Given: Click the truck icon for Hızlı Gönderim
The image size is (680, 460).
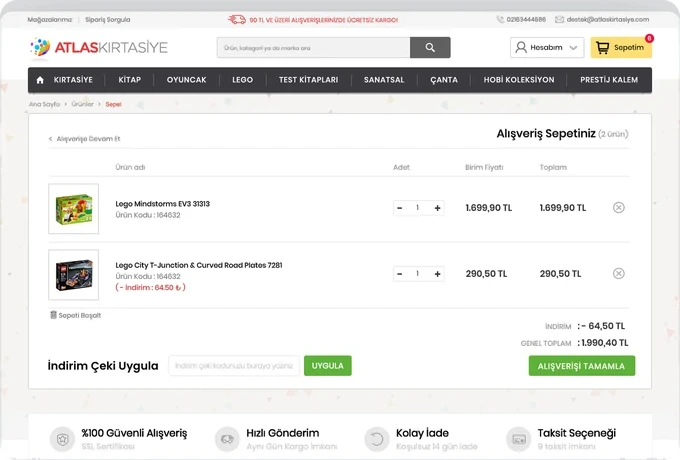Looking at the screenshot, I should [227, 439].
